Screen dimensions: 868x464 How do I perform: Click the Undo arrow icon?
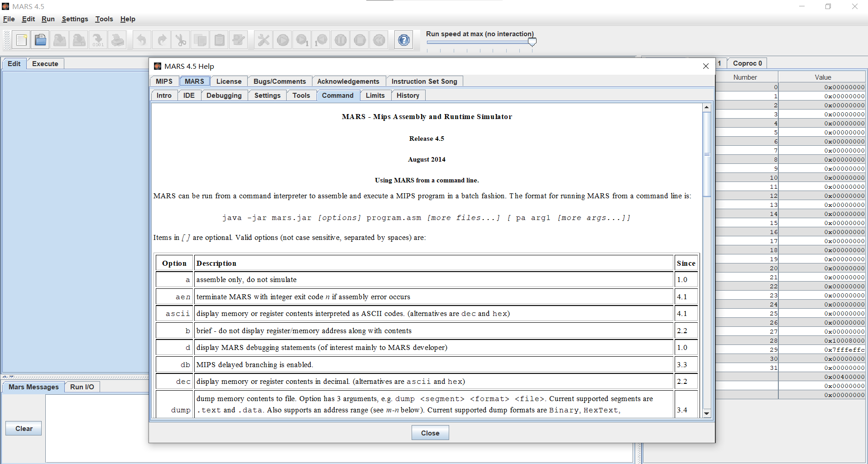click(142, 40)
